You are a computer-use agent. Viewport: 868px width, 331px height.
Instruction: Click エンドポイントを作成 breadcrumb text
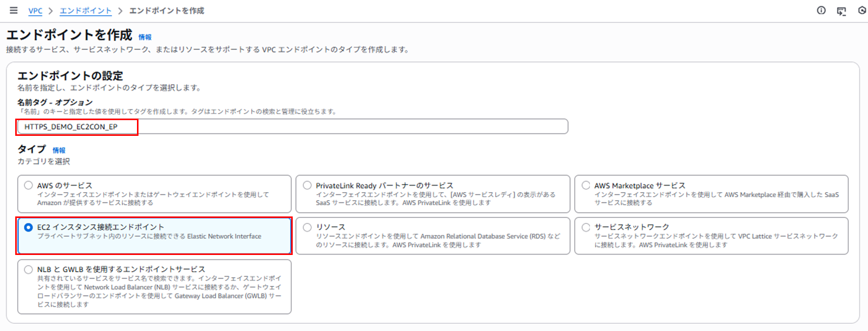[x=166, y=11]
